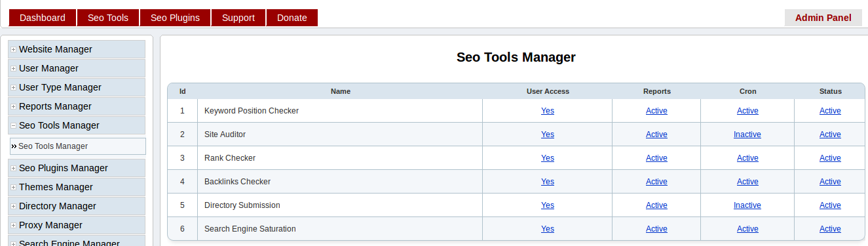
Task: Open User Manager section label
Action: pyautogui.click(x=48, y=68)
